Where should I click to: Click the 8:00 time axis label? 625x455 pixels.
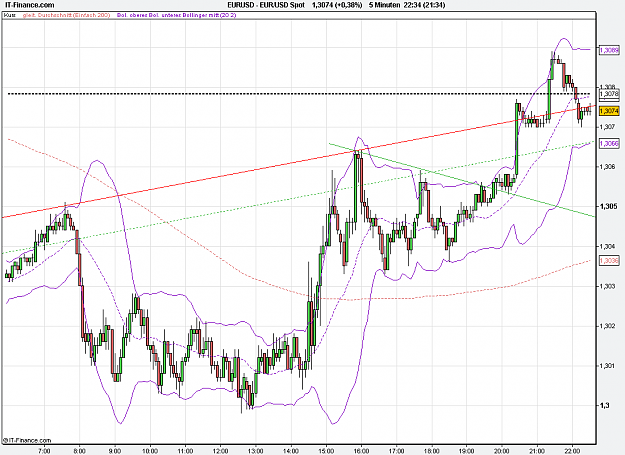80,451
